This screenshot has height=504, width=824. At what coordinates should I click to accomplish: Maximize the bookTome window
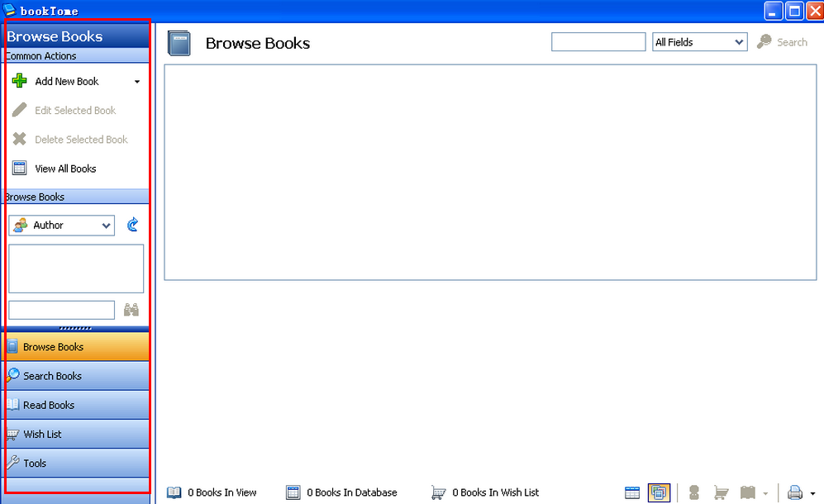pos(794,11)
